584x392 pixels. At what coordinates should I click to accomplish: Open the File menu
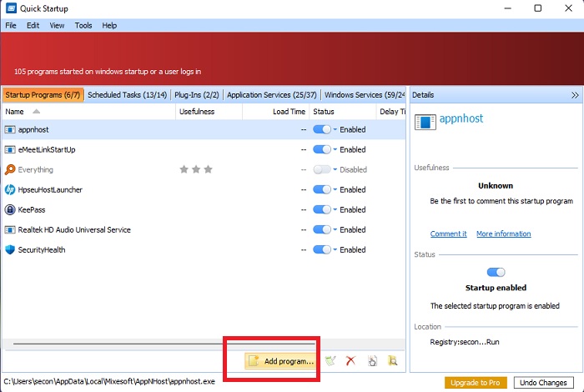click(x=11, y=25)
